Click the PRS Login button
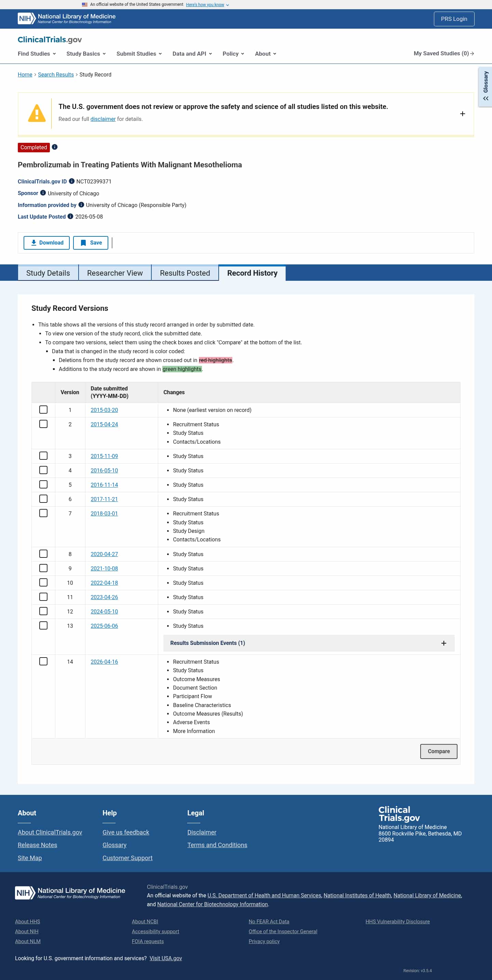 tap(454, 19)
